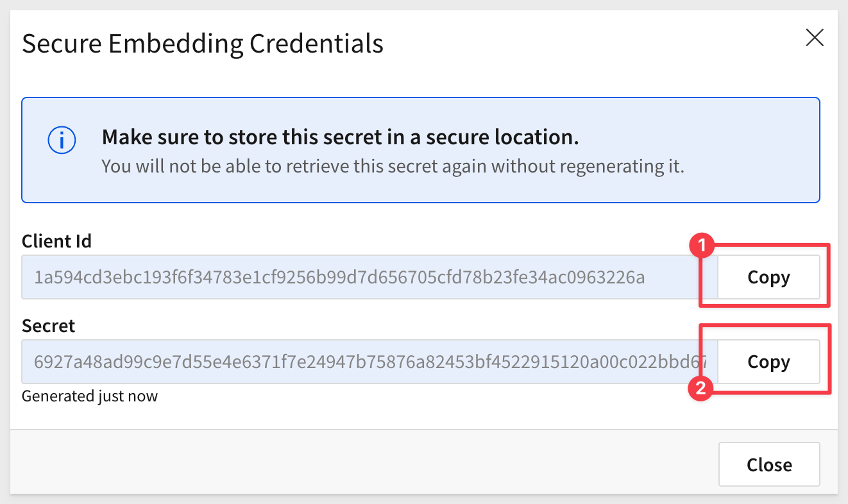This screenshot has height=504, width=848.
Task: Click the "Client Id" field label
Action: click(x=56, y=241)
